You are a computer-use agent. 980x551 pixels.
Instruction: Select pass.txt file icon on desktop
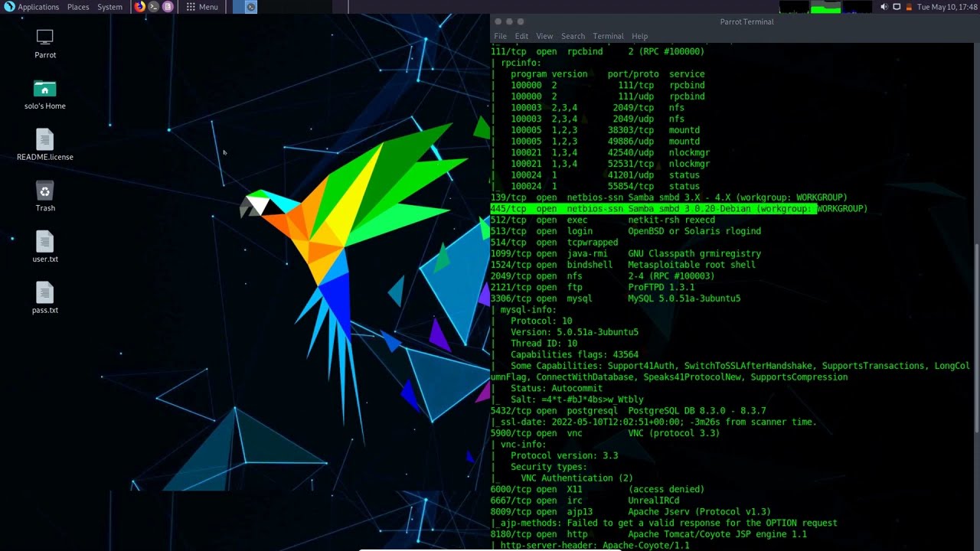tap(44, 293)
